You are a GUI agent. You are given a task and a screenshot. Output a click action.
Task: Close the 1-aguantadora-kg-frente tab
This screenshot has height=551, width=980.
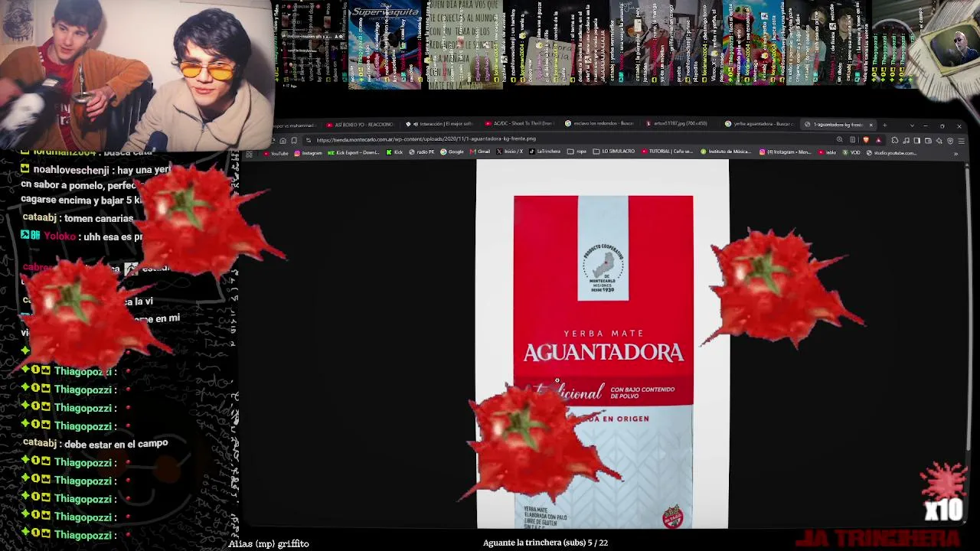click(x=871, y=125)
